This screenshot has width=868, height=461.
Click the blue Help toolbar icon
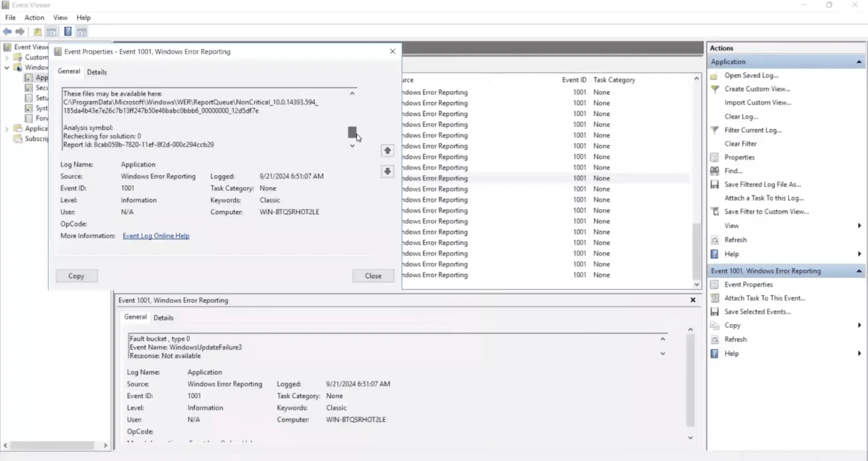68,32
